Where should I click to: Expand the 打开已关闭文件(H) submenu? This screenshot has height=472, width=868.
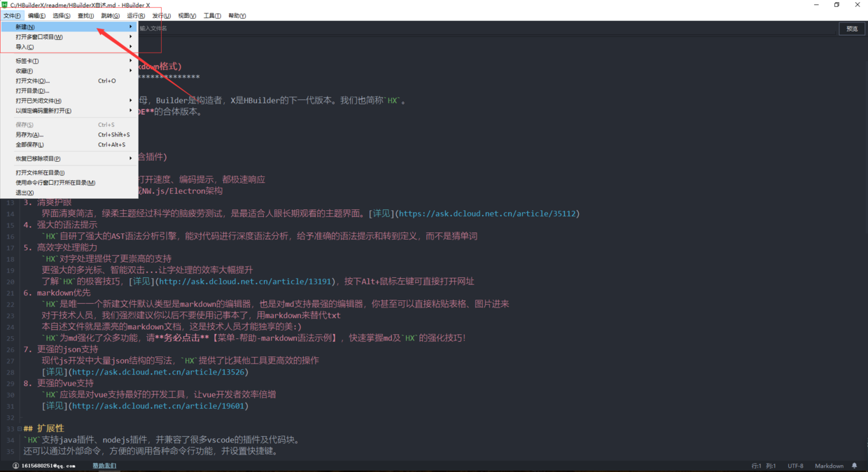69,101
